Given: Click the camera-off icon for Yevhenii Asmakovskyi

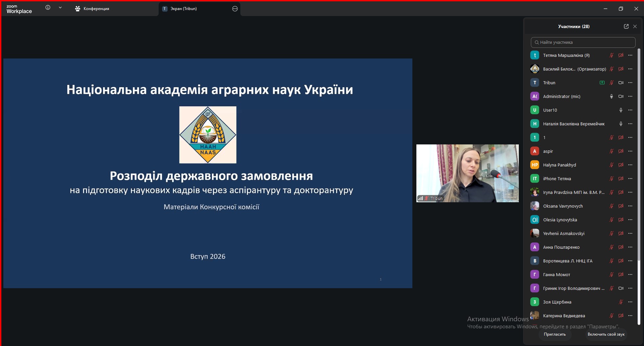Looking at the screenshot, I should (621, 233).
